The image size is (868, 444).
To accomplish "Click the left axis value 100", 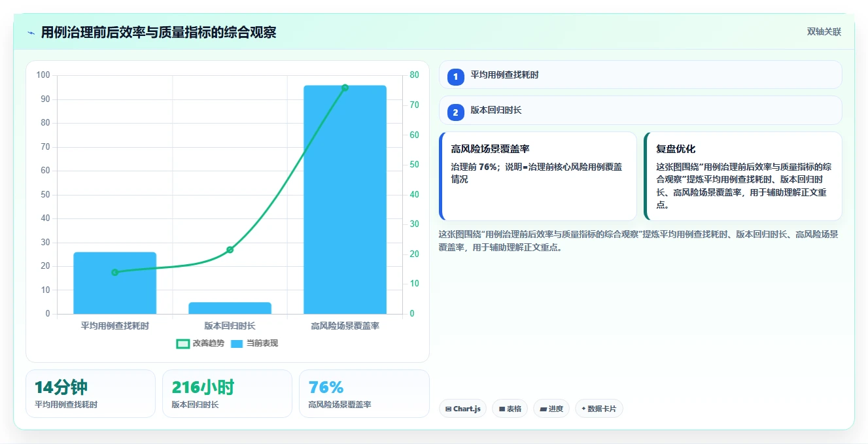I will coord(43,75).
